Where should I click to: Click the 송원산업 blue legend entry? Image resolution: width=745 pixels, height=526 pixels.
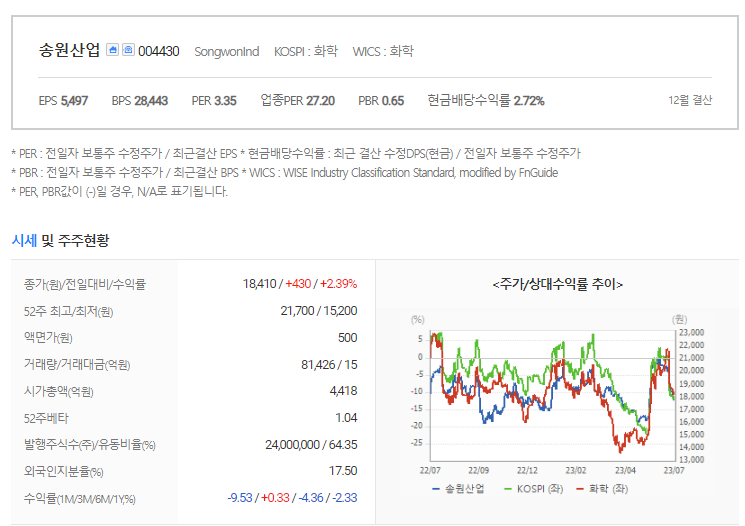coord(458,488)
